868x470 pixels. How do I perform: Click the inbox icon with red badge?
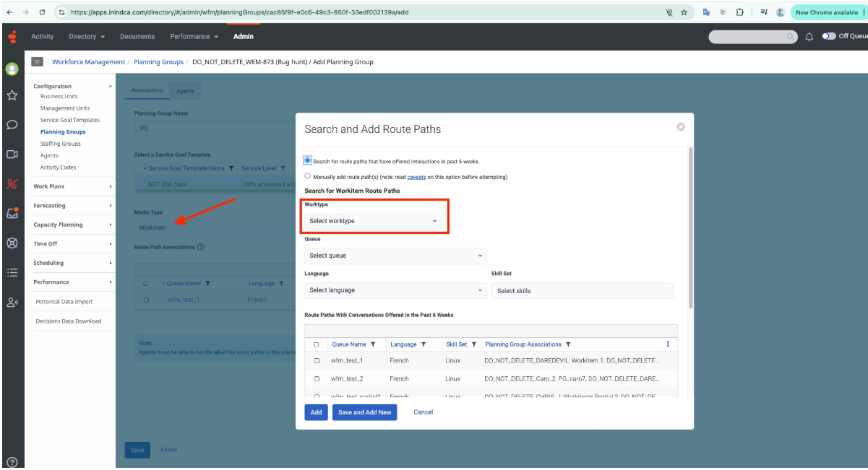coord(12,213)
